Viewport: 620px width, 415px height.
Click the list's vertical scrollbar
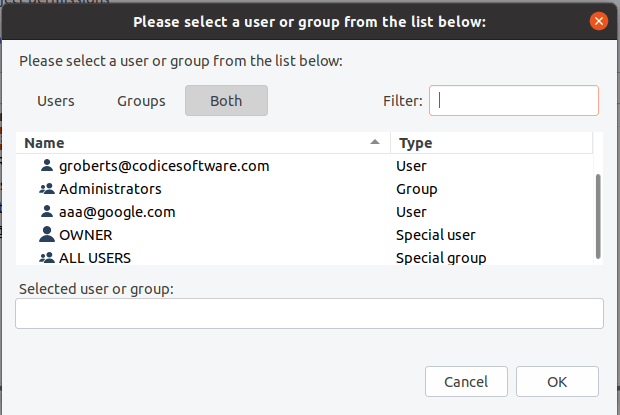(598, 216)
